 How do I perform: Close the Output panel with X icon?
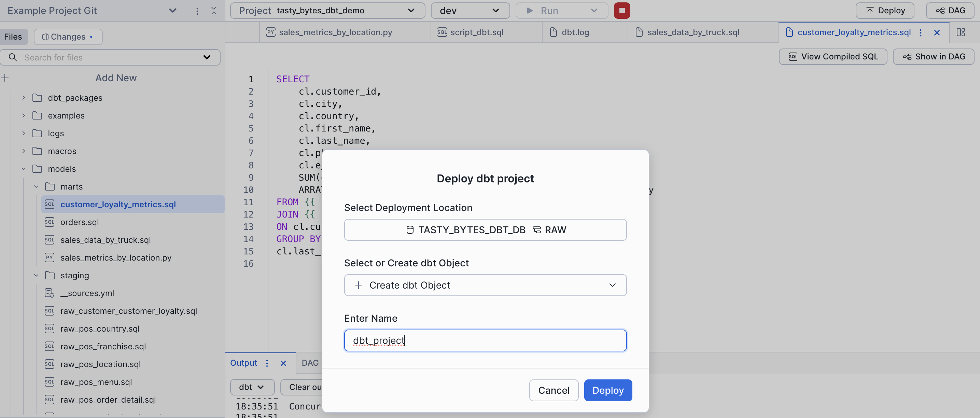(283, 363)
